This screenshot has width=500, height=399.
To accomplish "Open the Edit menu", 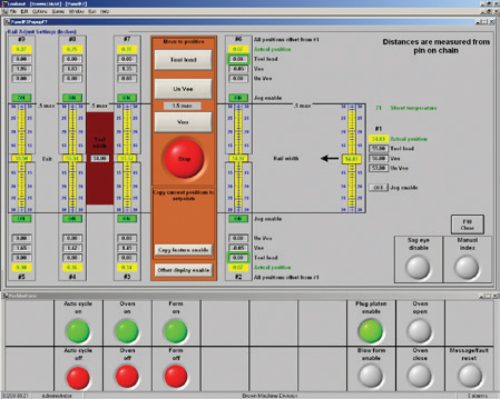I will (x=24, y=11).
